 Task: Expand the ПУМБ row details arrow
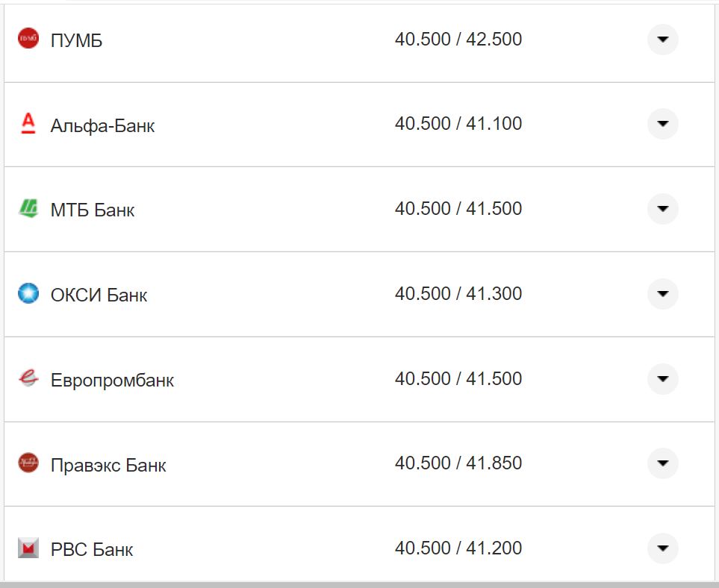click(x=662, y=40)
